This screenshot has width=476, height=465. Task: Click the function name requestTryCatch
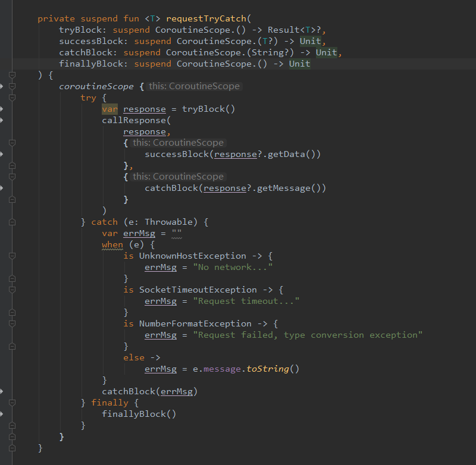pyautogui.click(x=206, y=19)
